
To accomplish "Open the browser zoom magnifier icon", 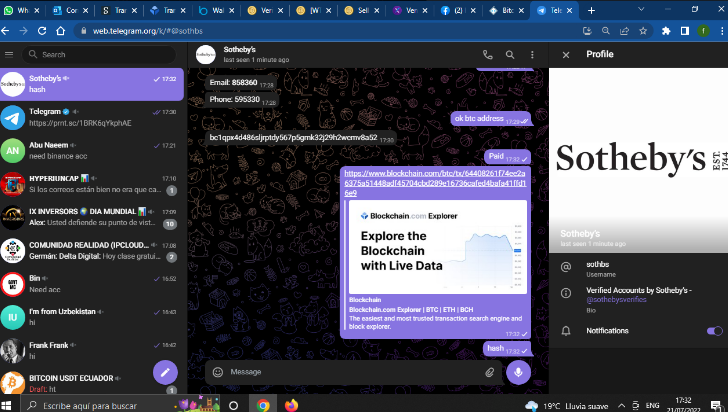I will pos(606,31).
